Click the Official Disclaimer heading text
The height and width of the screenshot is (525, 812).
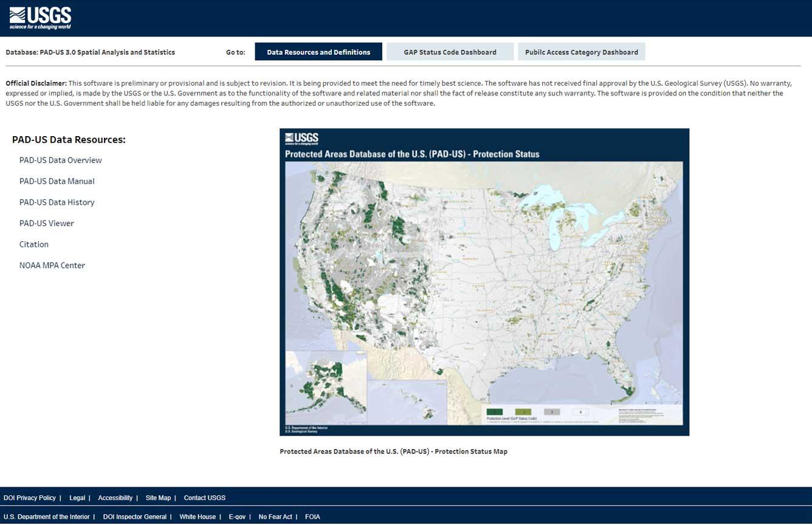click(36, 83)
